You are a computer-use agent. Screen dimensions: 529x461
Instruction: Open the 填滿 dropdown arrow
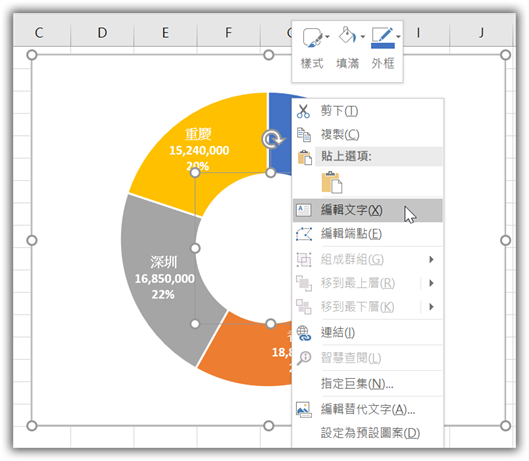click(x=363, y=36)
